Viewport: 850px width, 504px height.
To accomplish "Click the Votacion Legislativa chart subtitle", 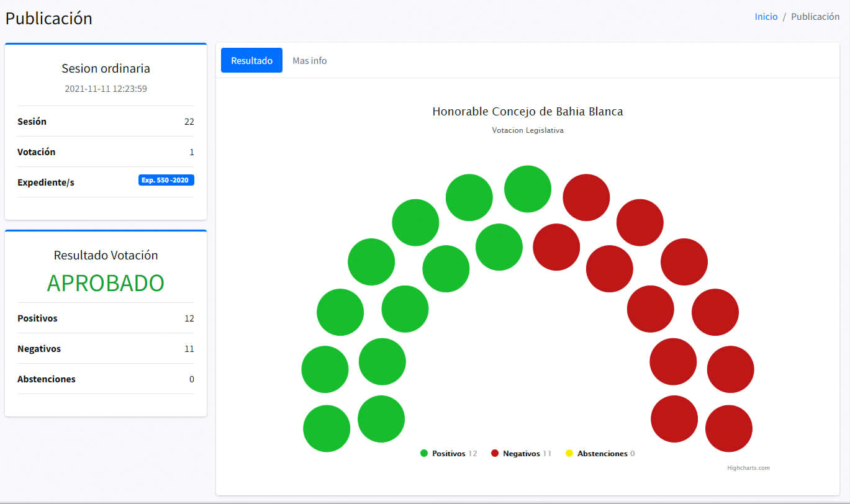I will 527,130.
